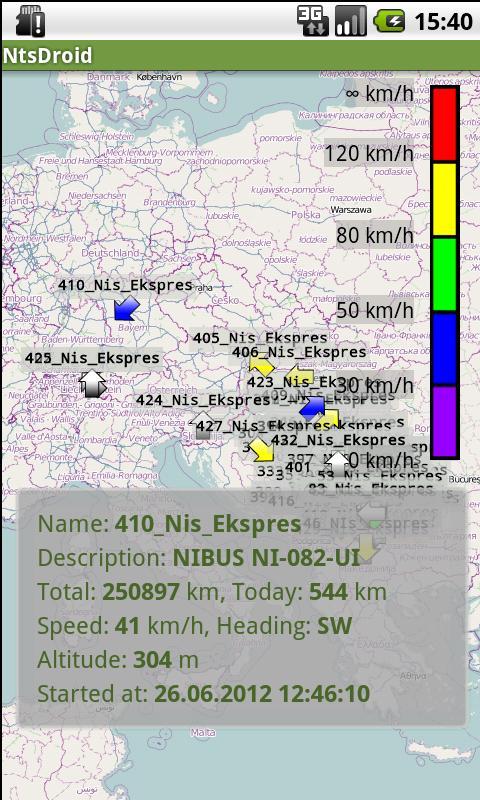Viewport: 480px width, 800px height.
Task: Tap the 50 km/h legend label
Action: 374,310
